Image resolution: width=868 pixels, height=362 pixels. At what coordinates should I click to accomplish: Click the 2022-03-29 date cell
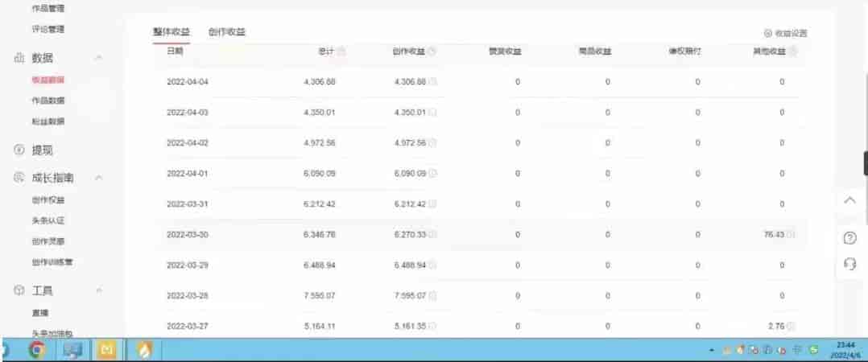(188, 265)
